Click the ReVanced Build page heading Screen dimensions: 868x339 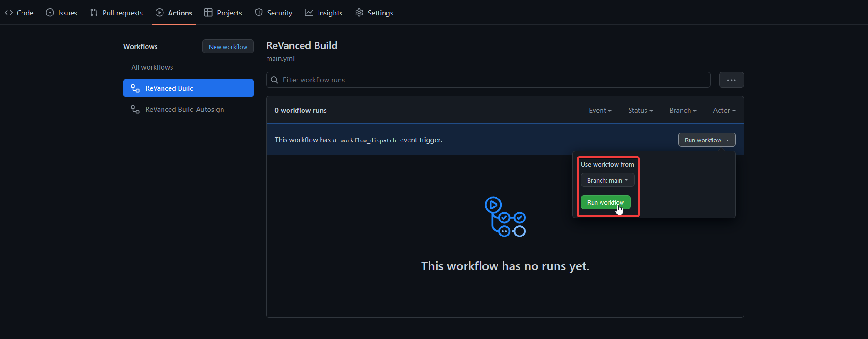point(302,45)
